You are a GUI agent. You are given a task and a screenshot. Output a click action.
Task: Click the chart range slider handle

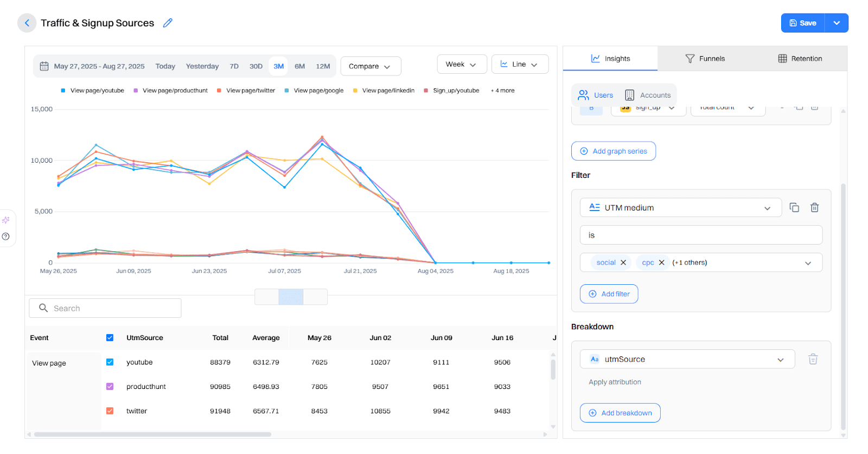291,297
